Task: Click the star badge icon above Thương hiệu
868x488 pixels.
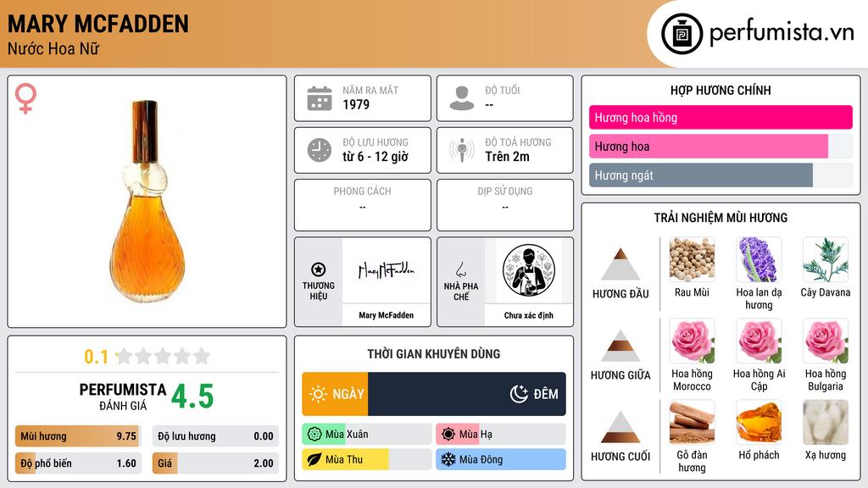Action: (319, 269)
